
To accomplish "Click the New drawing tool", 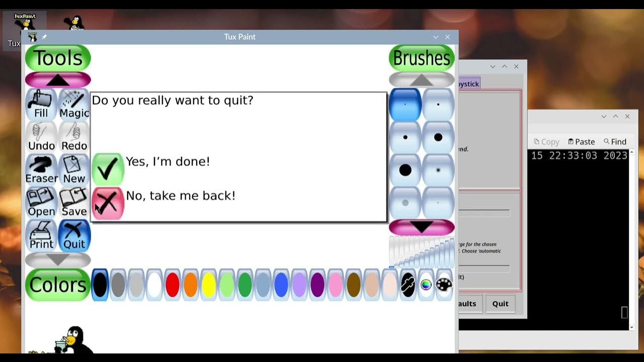I will click(74, 170).
